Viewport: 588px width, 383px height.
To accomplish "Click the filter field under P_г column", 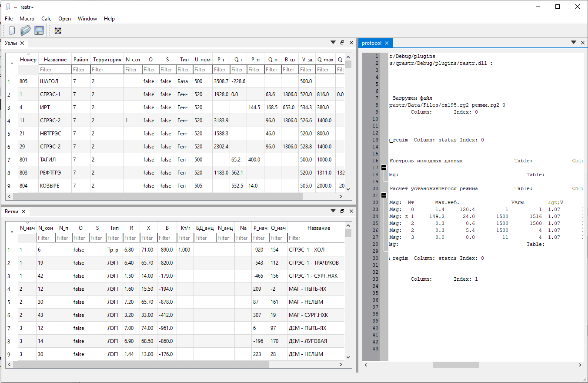I will [x=221, y=70].
